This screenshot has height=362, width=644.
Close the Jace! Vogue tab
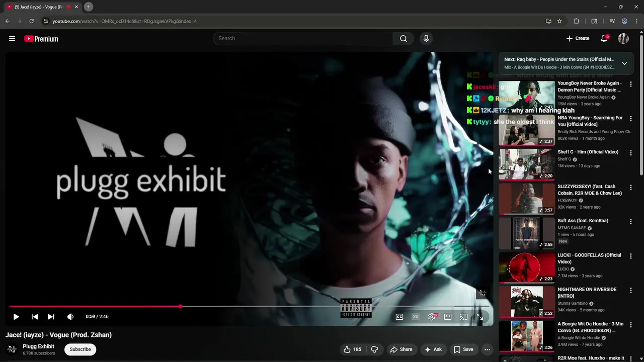(x=76, y=7)
